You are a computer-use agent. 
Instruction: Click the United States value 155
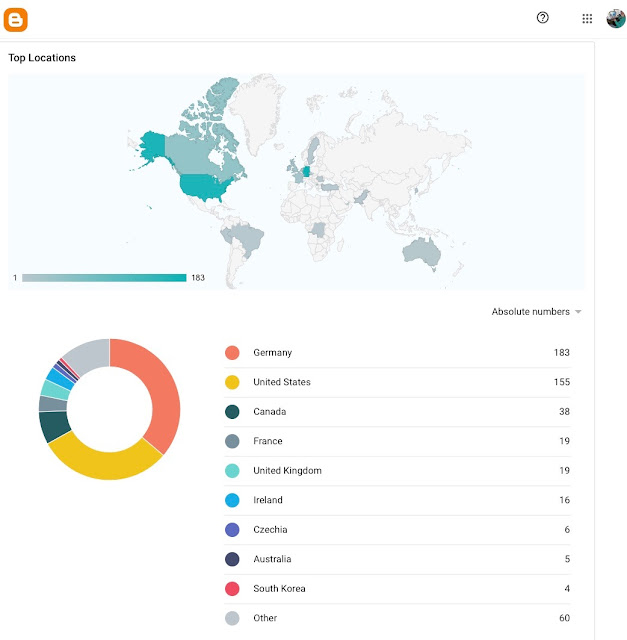point(562,382)
